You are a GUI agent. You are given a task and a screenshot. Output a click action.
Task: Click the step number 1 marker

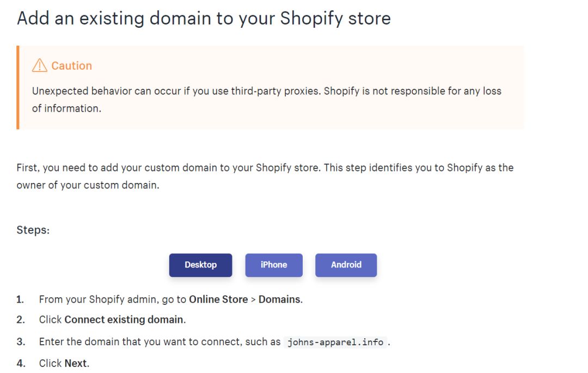20,299
